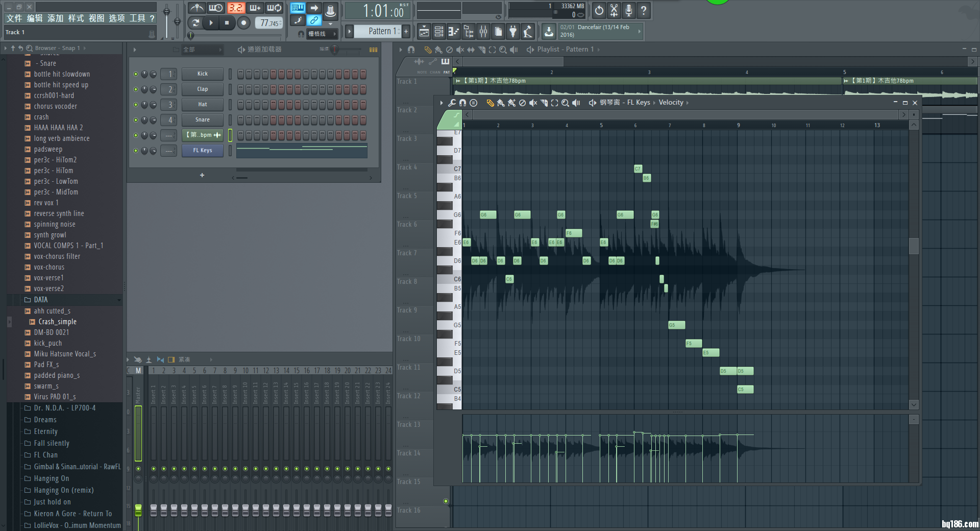Open the mixer view icon

pos(483,32)
